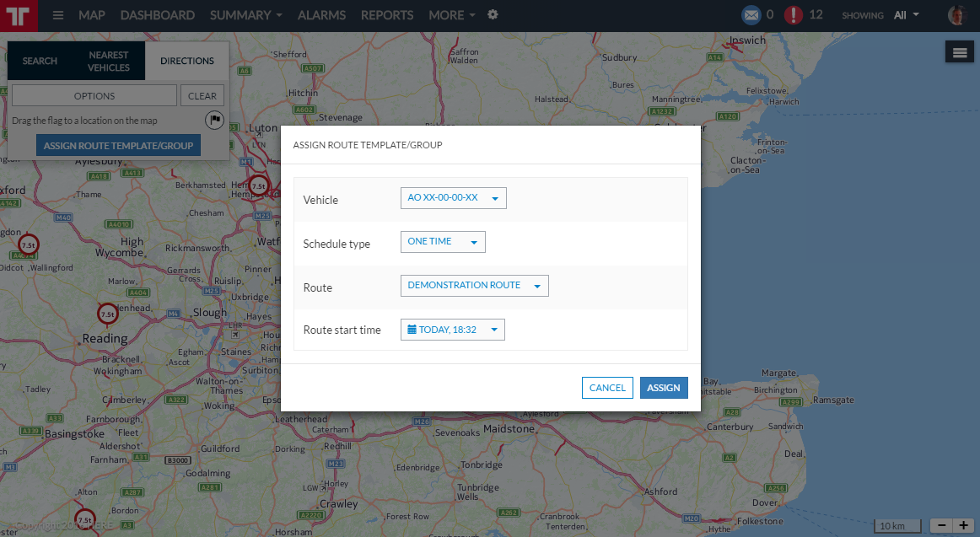Viewport: 980px width, 537px height.
Task: Open the SUMMARY menu
Action: 245,15
